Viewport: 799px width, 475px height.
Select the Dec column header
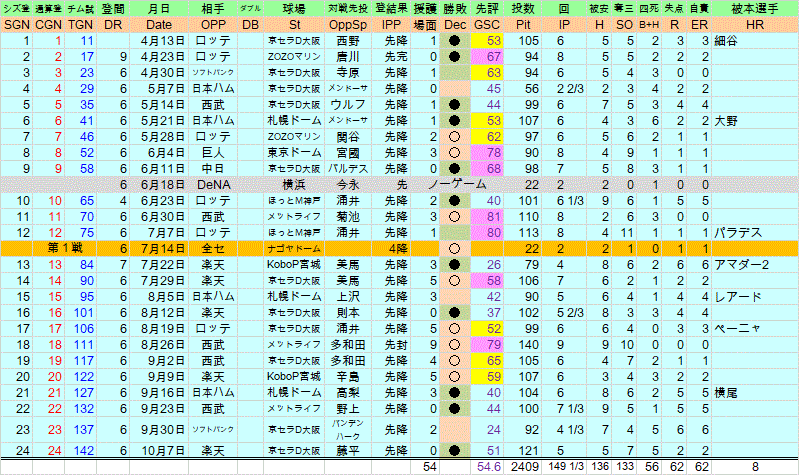coord(455,25)
